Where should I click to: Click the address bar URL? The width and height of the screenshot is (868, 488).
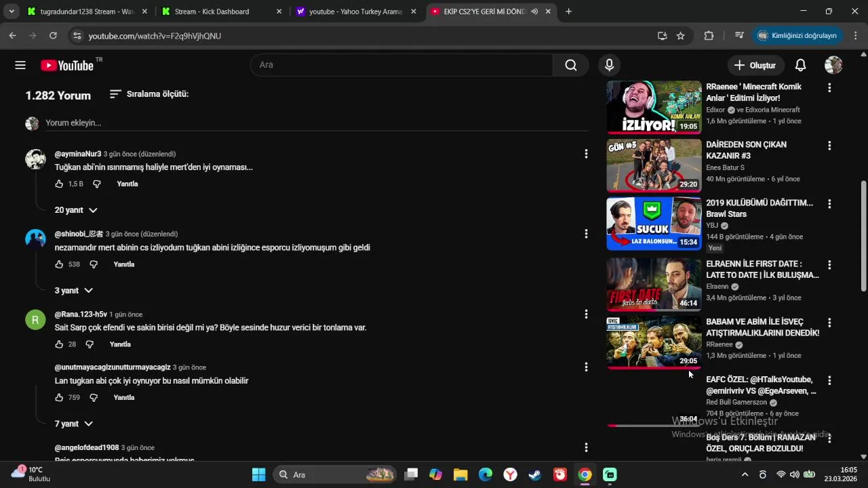coord(155,36)
